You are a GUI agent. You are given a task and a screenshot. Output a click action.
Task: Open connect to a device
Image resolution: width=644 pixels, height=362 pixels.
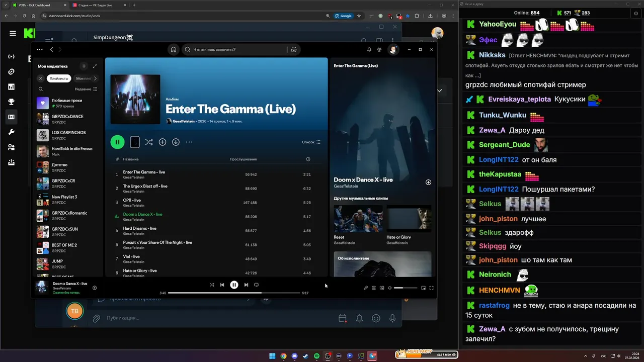point(382,288)
